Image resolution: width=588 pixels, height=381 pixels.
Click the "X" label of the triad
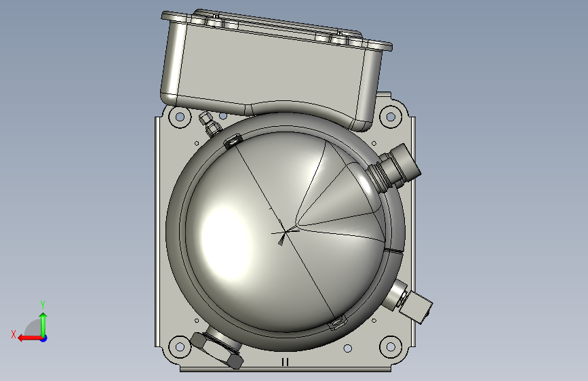click(x=14, y=334)
